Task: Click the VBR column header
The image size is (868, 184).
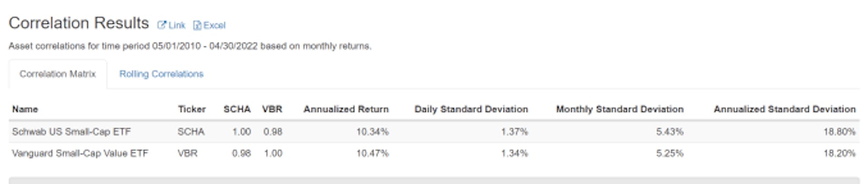Action: pos(272,109)
